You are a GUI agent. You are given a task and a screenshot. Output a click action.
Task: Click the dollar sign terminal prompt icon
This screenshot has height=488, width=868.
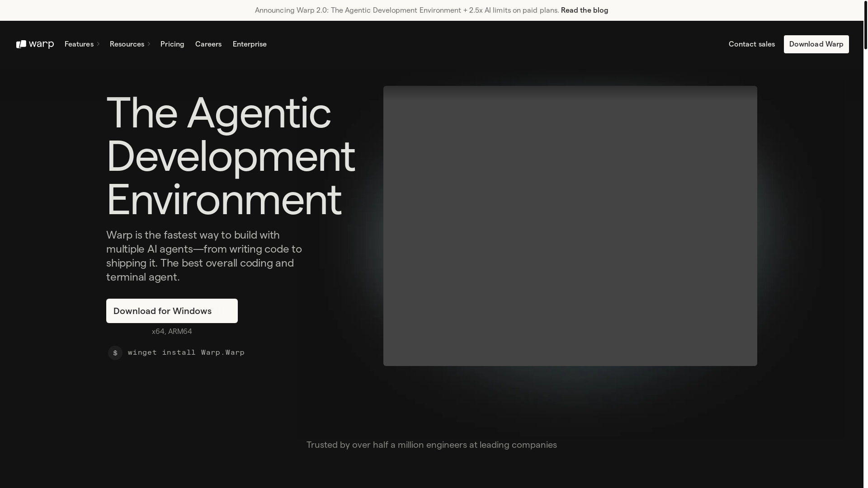click(115, 353)
